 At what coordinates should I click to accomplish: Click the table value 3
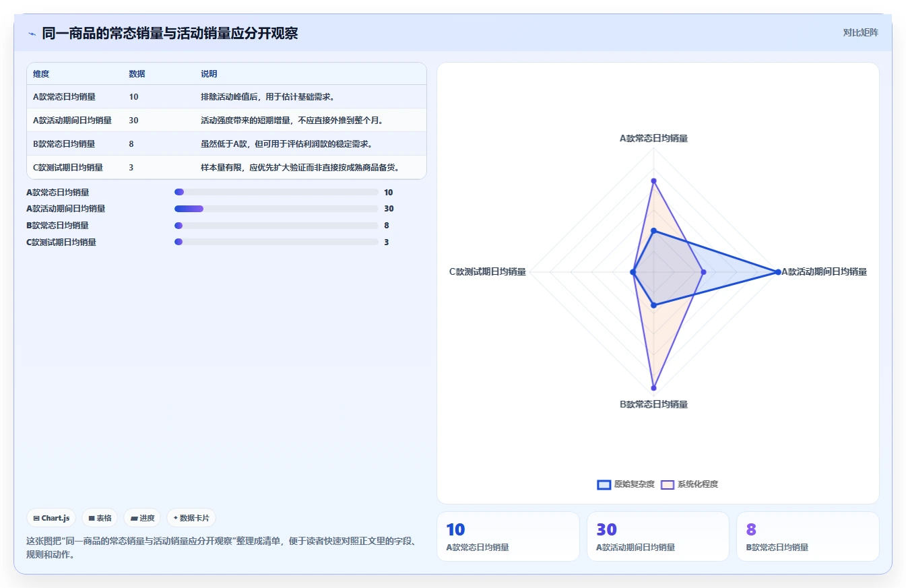[131, 168]
